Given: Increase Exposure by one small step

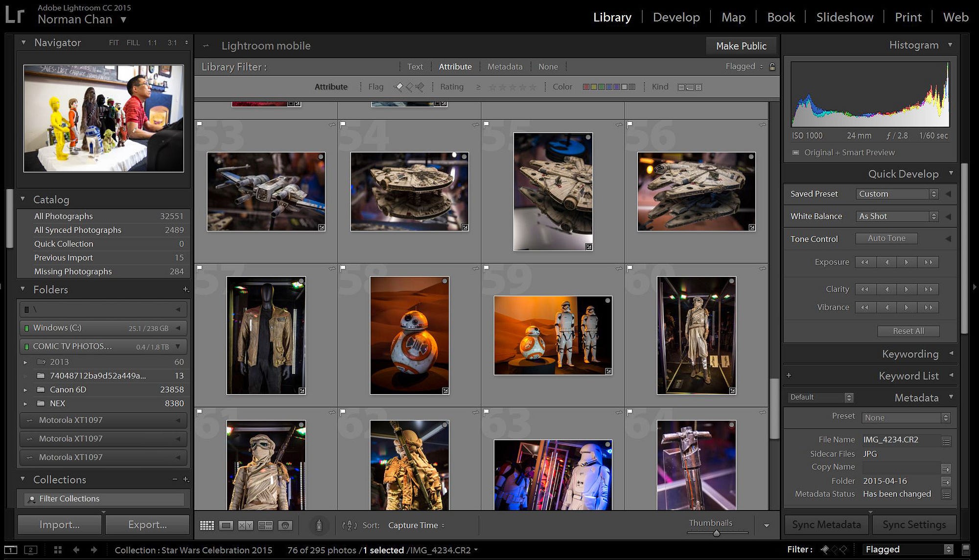Looking at the screenshot, I should point(906,262).
